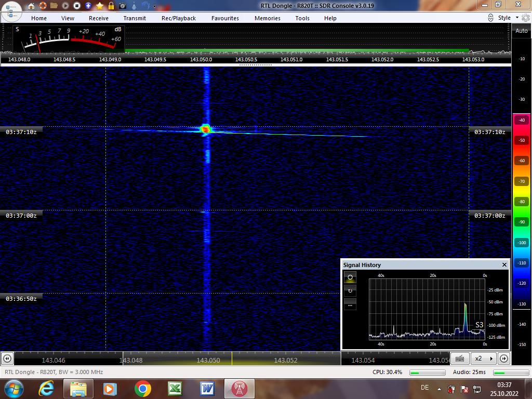Open the application menu tree button
This screenshot has height=399, width=532.
[x=11, y=11]
